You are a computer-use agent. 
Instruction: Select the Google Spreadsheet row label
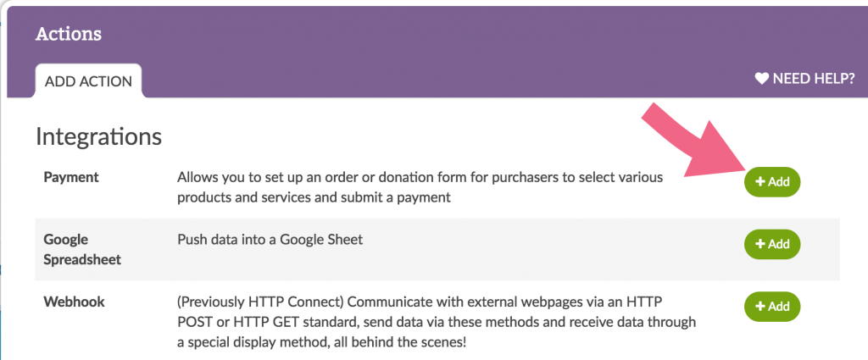click(x=82, y=249)
